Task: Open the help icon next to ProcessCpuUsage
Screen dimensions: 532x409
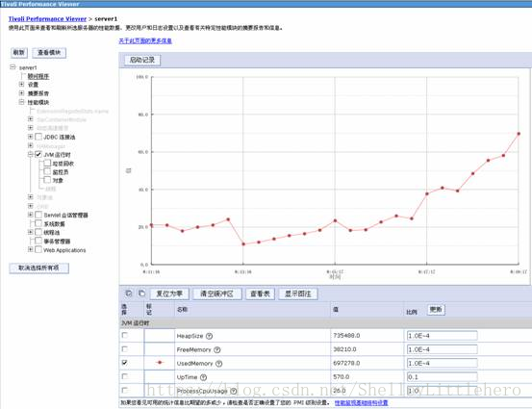Action: point(234,391)
